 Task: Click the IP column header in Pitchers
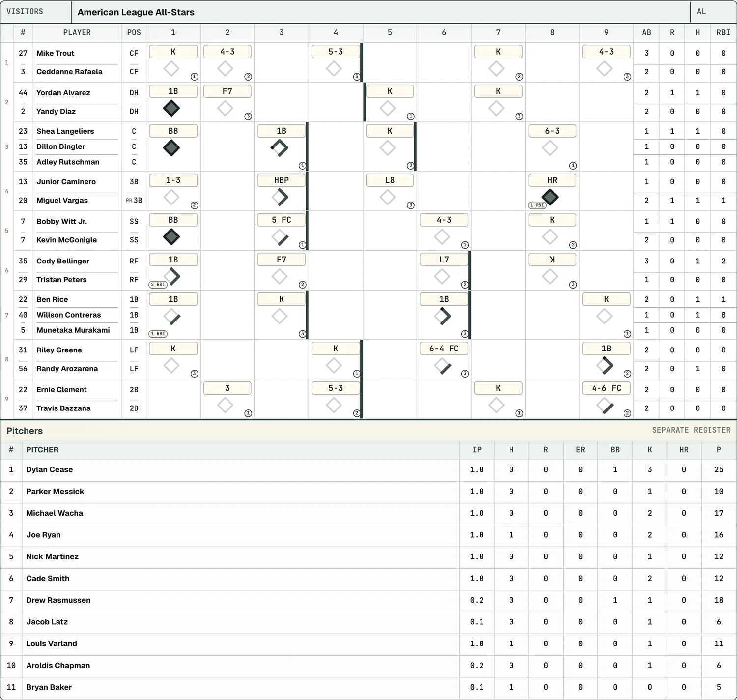(477, 450)
